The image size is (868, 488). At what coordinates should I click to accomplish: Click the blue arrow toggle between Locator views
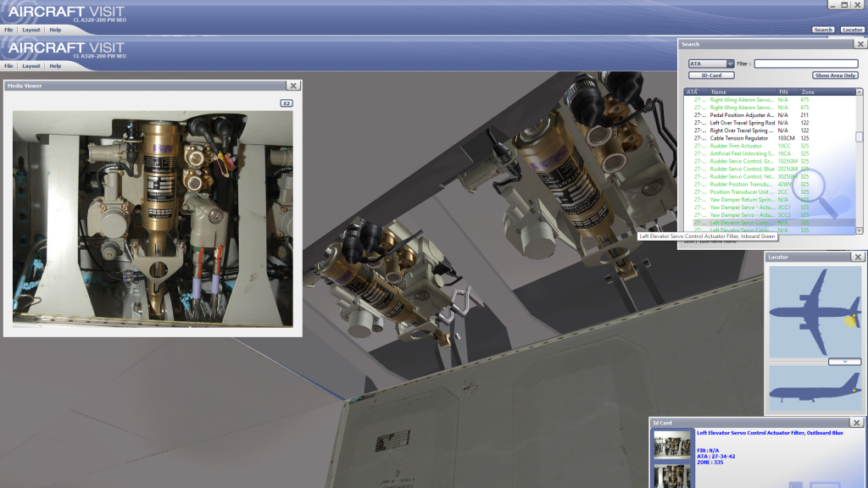[845, 362]
